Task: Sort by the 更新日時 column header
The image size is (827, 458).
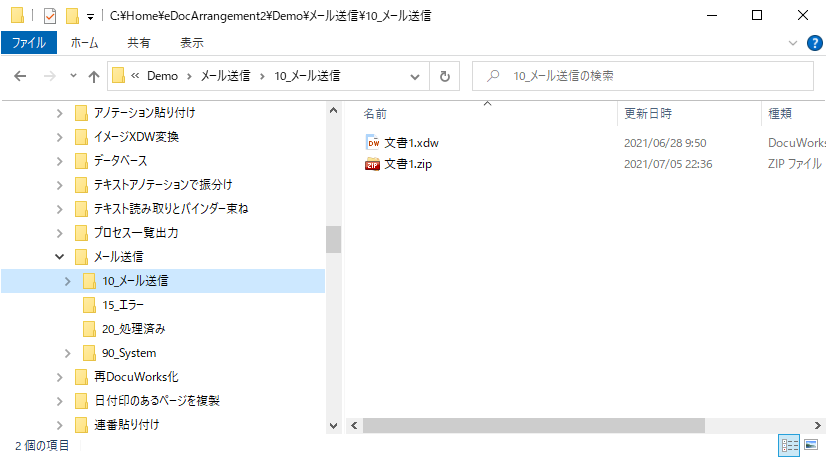Action: (648, 113)
